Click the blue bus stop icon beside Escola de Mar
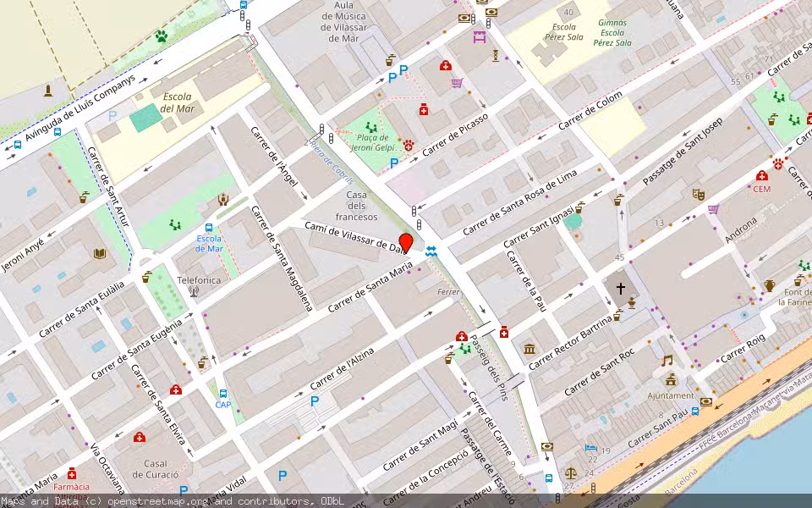The width and height of the screenshot is (812, 508). (x=209, y=228)
